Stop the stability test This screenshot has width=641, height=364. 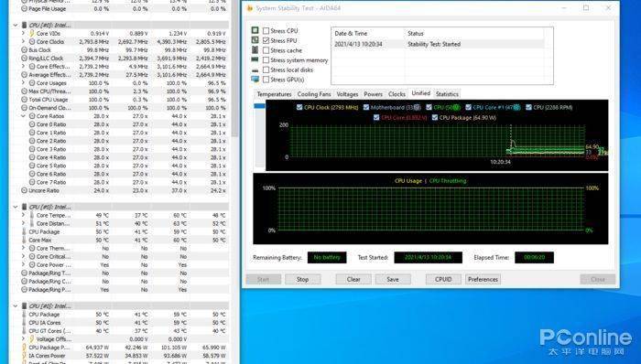tap(302, 280)
